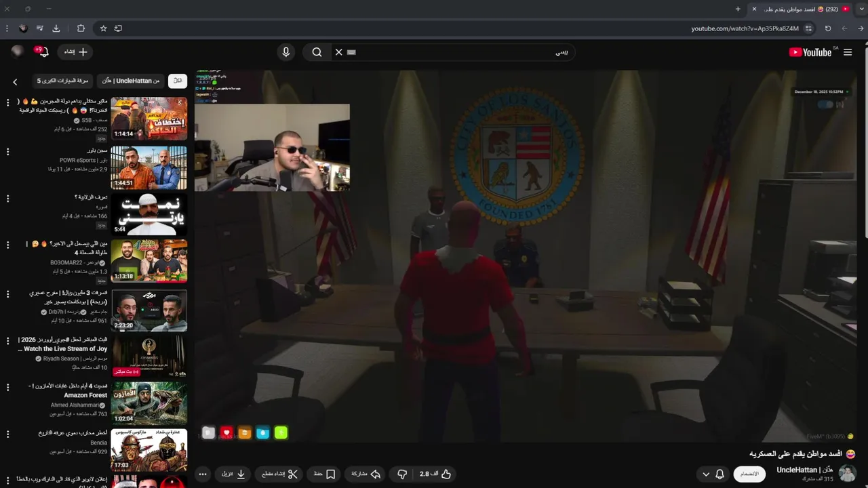This screenshot has width=868, height=488.
Task: Close the YouTube browser tab
Action: coord(754,9)
